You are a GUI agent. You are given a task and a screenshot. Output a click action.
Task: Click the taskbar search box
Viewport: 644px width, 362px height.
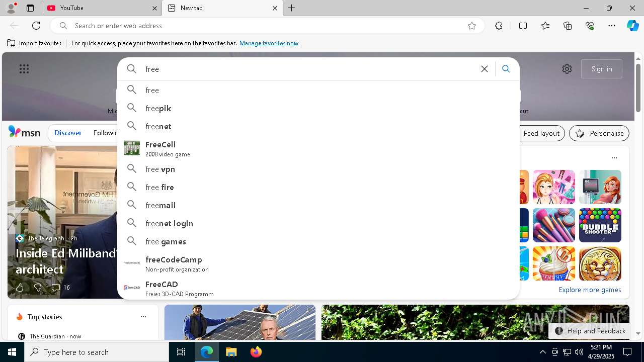[x=97, y=352]
